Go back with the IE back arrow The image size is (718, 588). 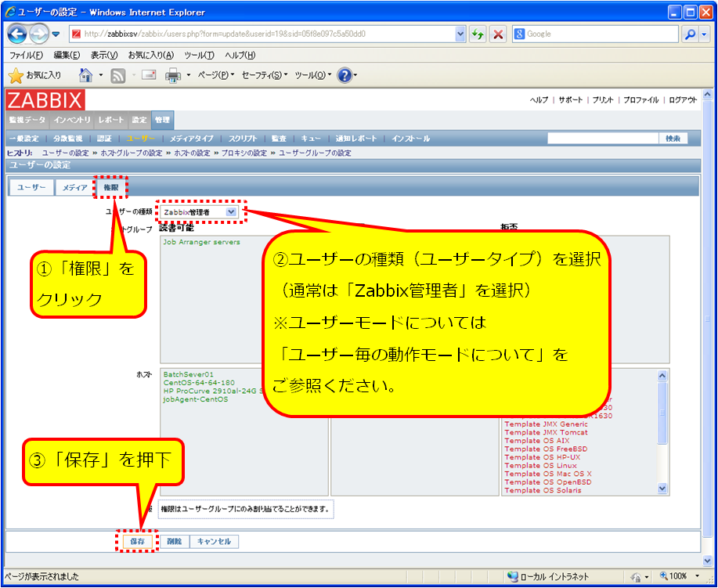[x=17, y=34]
